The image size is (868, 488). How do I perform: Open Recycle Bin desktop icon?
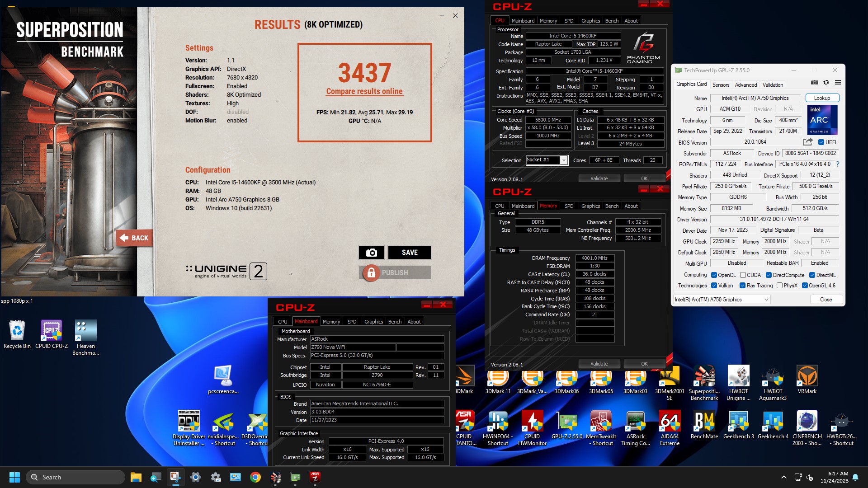[x=17, y=335]
